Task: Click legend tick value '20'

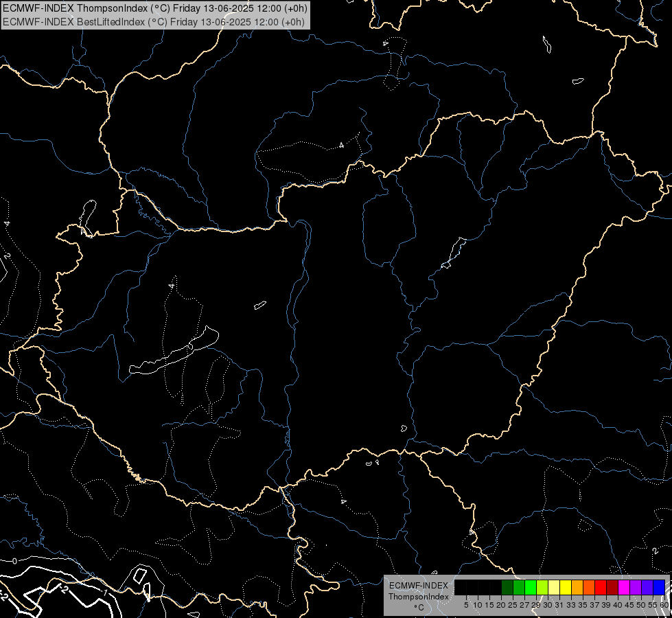Action: point(502,605)
